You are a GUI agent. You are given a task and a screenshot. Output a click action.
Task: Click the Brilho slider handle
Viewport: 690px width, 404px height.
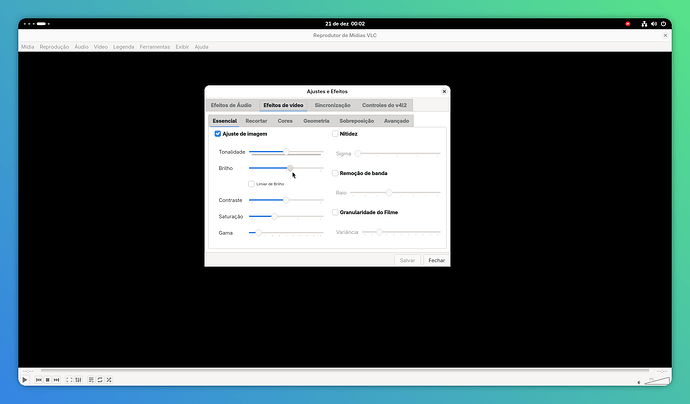tap(290, 168)
